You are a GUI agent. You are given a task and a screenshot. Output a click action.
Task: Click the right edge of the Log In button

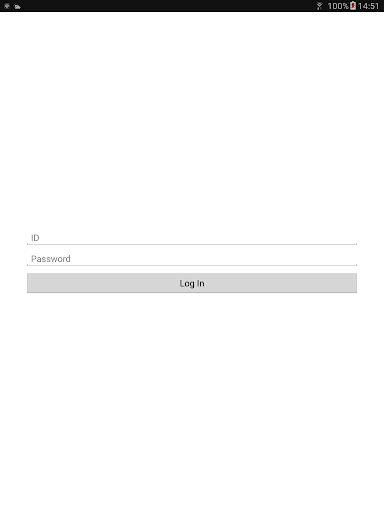pos(352,283)
